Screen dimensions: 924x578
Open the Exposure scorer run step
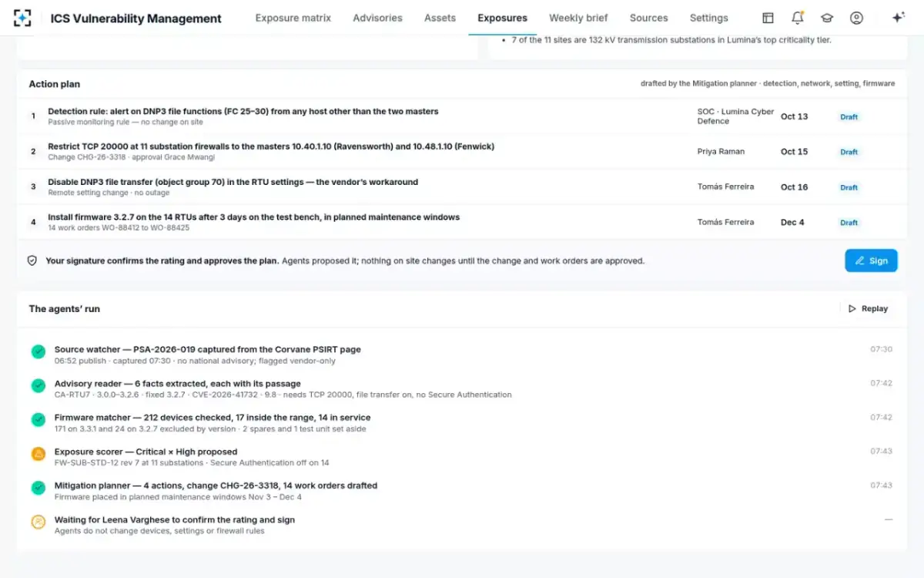point(461,456)
